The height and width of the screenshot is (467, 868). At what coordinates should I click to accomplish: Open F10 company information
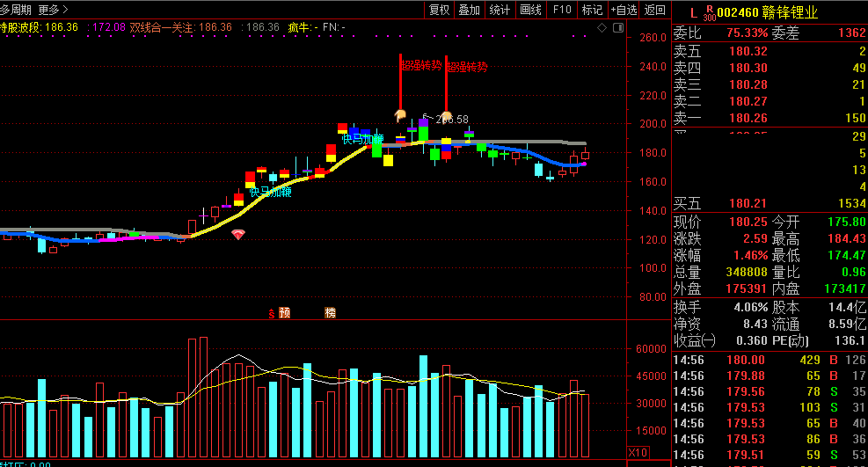(562, 10)
